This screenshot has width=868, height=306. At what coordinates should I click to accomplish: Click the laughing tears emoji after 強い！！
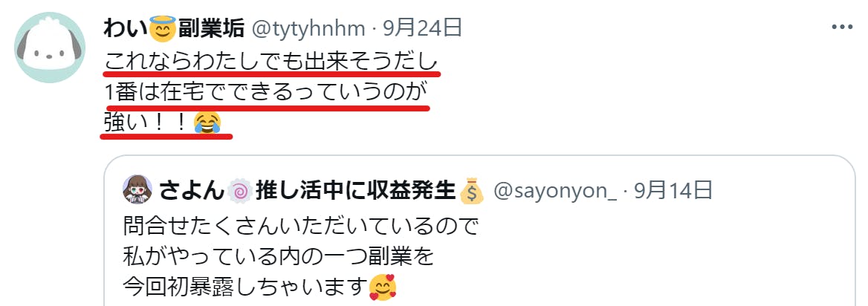(x=207, y=122)
